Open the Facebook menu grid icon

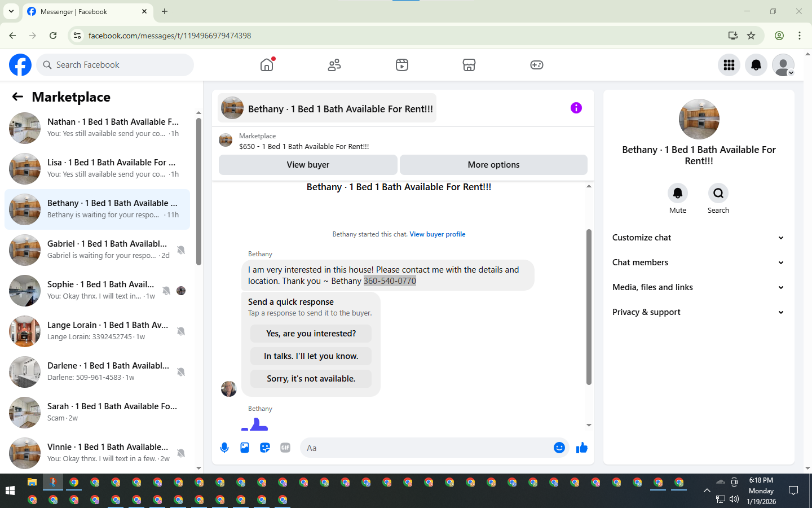(729, 65)
